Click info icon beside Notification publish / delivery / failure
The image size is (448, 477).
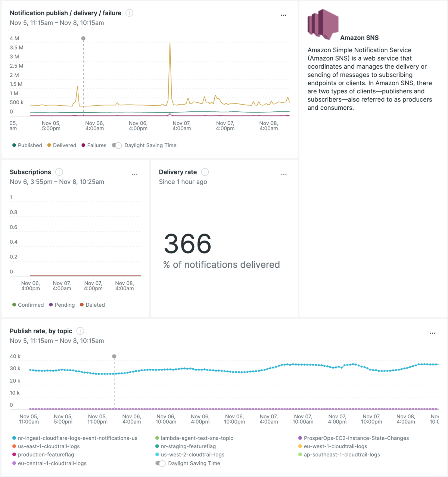pyautogui.click(x=129, y=13)
